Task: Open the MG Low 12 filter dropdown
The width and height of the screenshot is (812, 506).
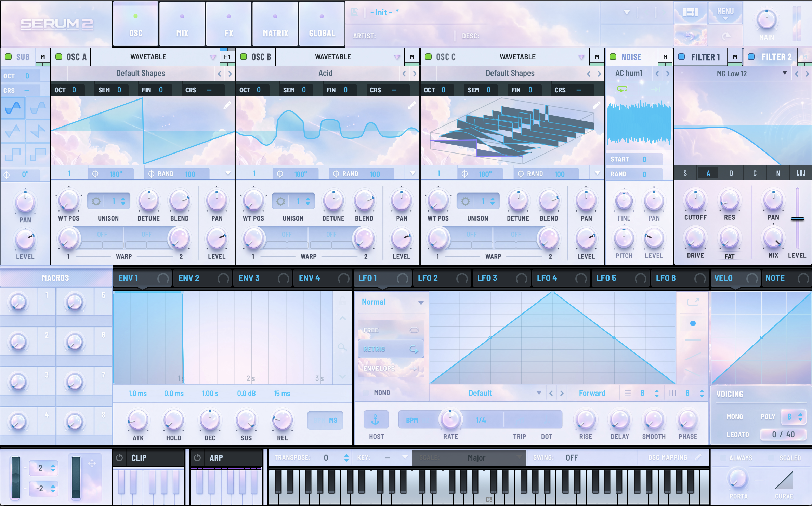Action: tap(733, 74)
